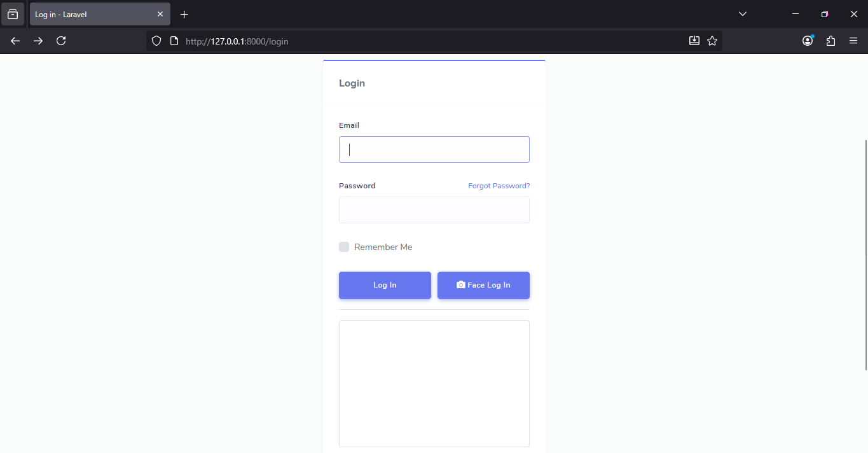The height and width of the screenshot is (453, 868).
Task: Open a new tab with plus button
Action: tap(184, 14)
